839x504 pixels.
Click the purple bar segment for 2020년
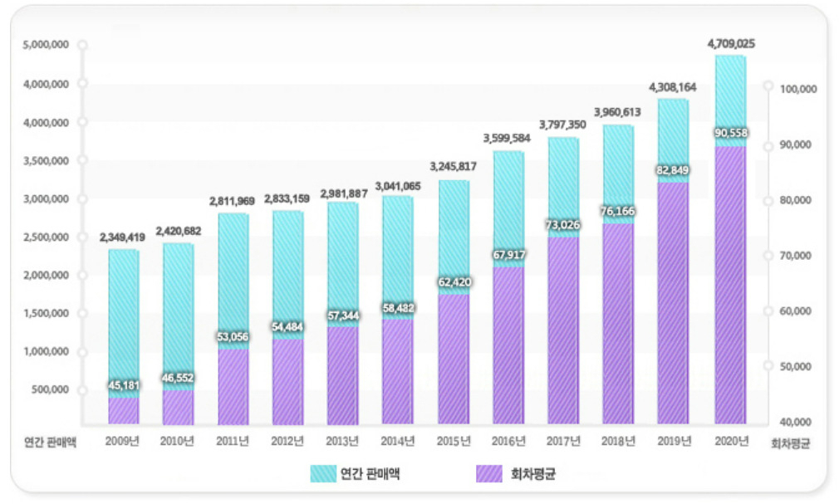click(730, 285)
